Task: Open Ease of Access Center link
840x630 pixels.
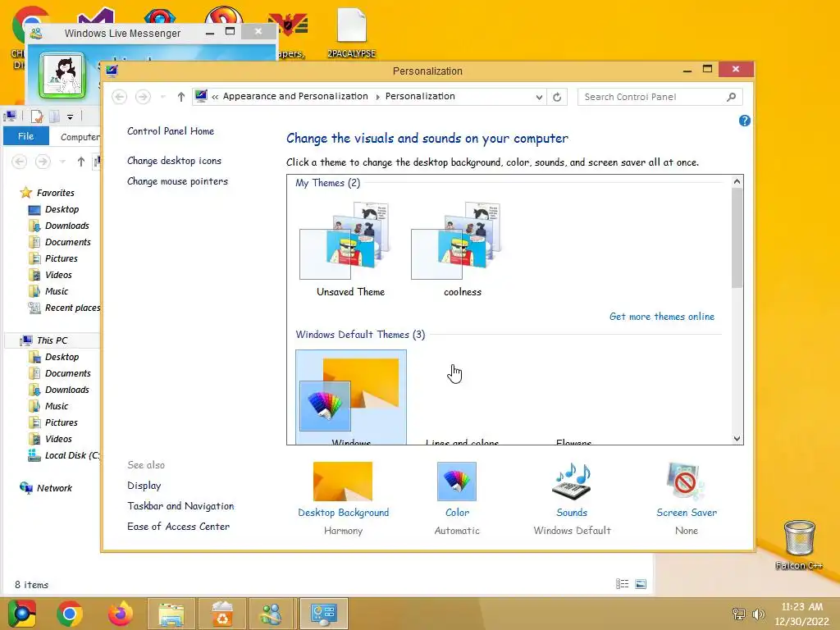Action: pyautogui.click(x=178, y=527)
